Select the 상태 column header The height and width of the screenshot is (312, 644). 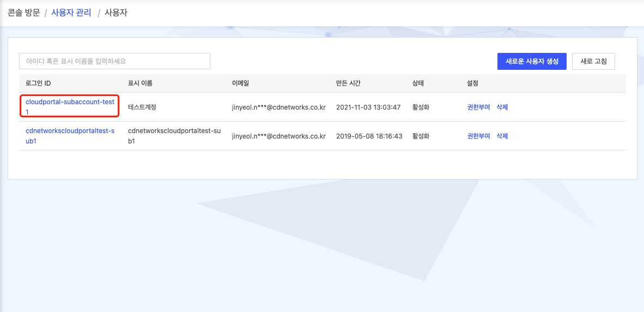(418, 83)
